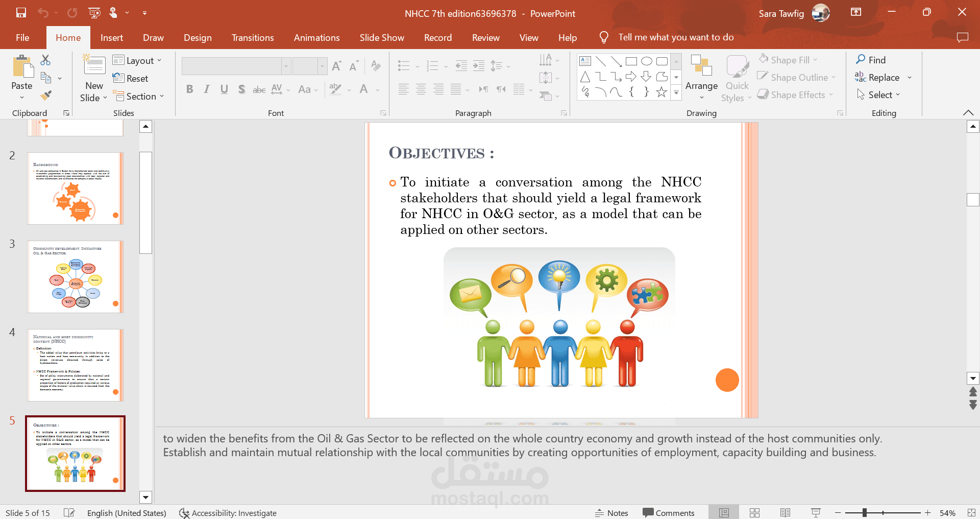Start Slide Show from the status bar
Screen dimensions: 980x519
tap(816, 513)
